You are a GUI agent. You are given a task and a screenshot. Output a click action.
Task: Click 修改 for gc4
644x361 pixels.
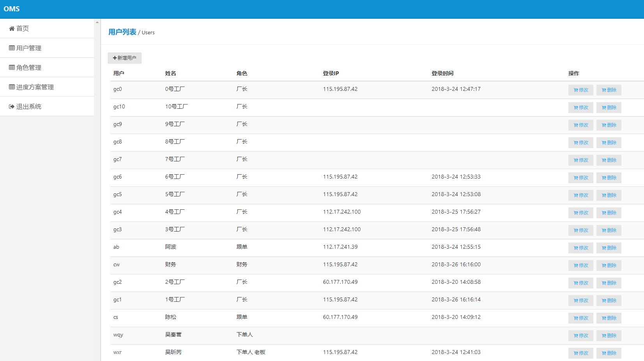581,213
